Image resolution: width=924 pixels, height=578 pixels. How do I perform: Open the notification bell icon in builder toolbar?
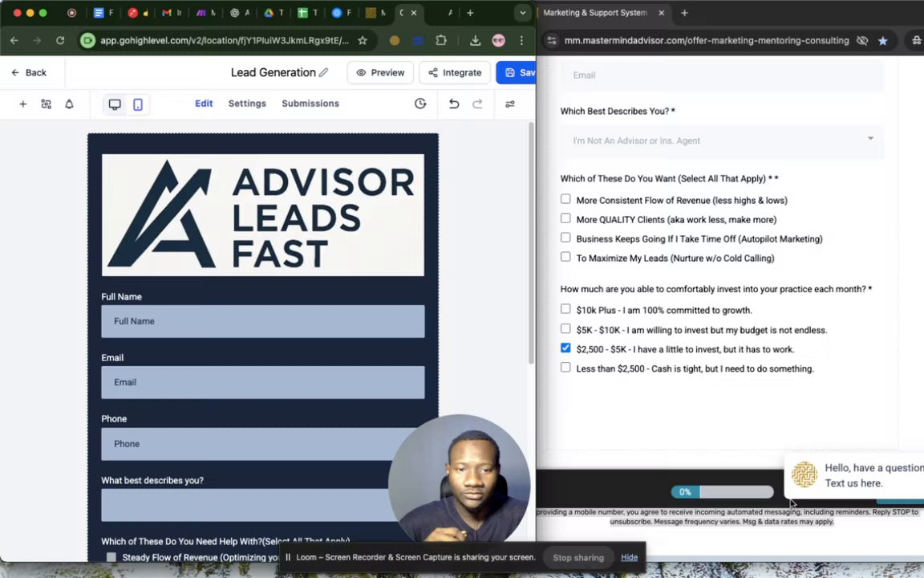(69, 104)
